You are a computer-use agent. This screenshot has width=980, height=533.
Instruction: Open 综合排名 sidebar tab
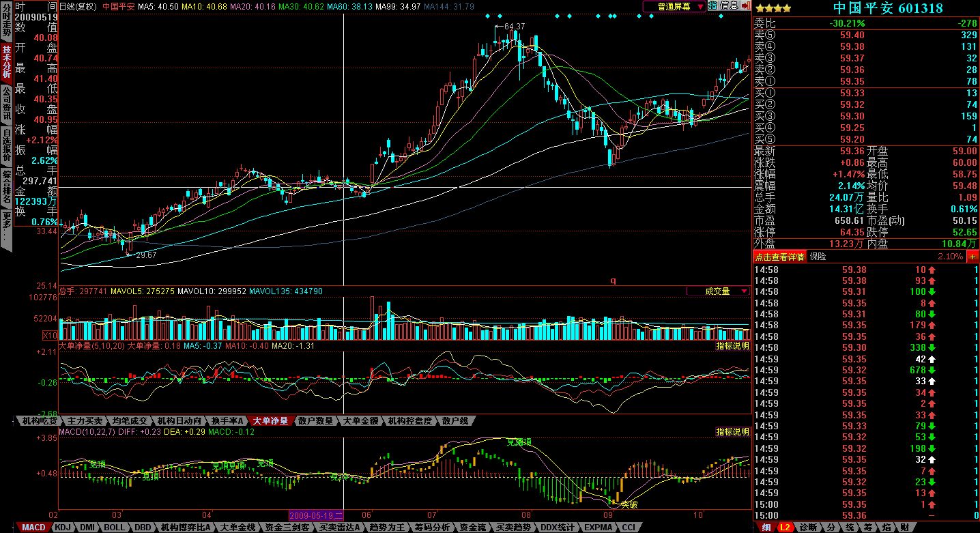click(x=6, y=188)
